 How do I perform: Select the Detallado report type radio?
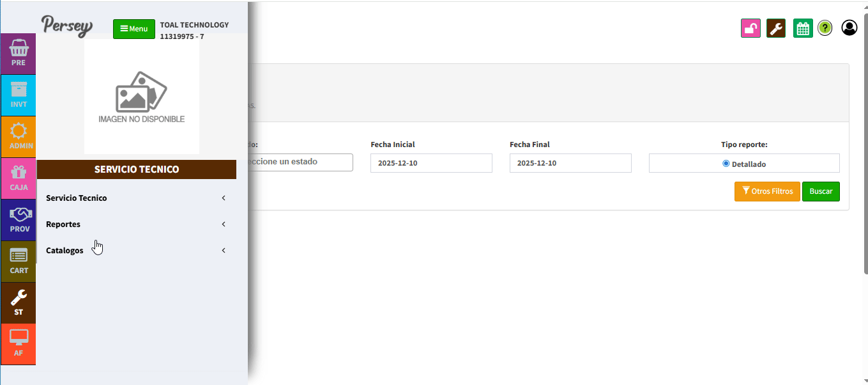[726, 164]
